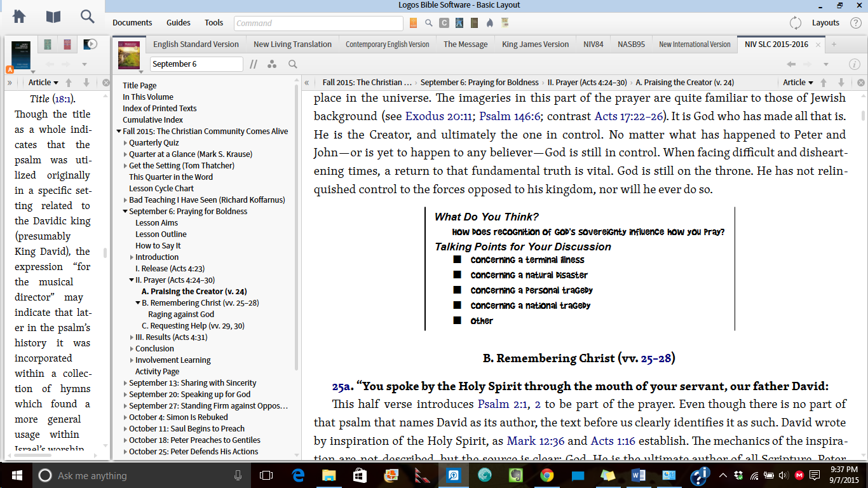Click the brown door book shortcut icon
Viewport: 868px width, 488px height.
[x=474, y=23]
